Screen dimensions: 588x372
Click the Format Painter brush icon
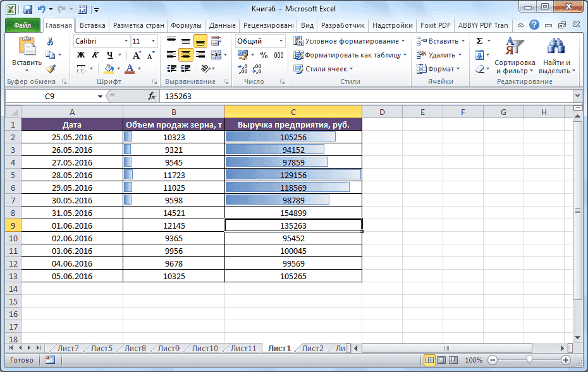[x=50, y=69]
